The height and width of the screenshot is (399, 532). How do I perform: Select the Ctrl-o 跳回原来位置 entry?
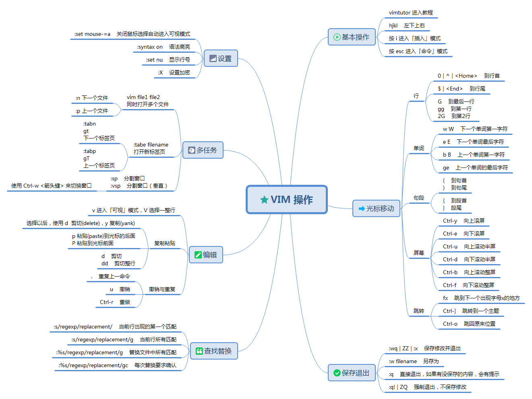469,324
